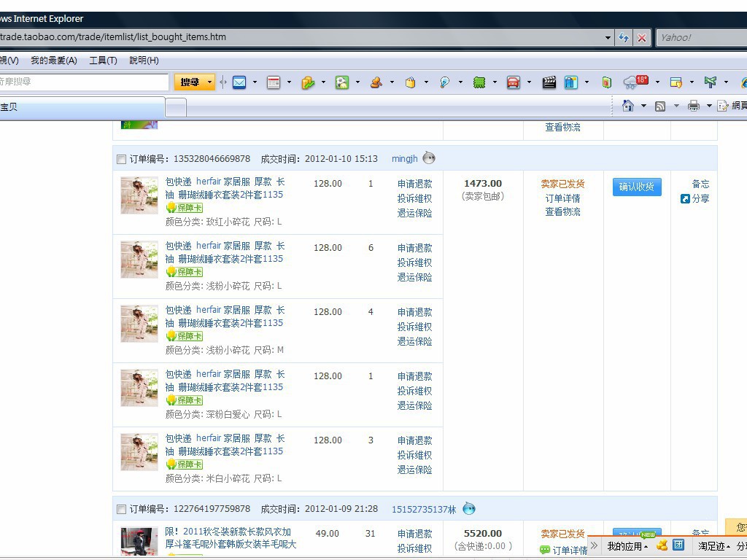Click the green stamp toolbar icon
This screenshot has height=560, width=747.
479,82
